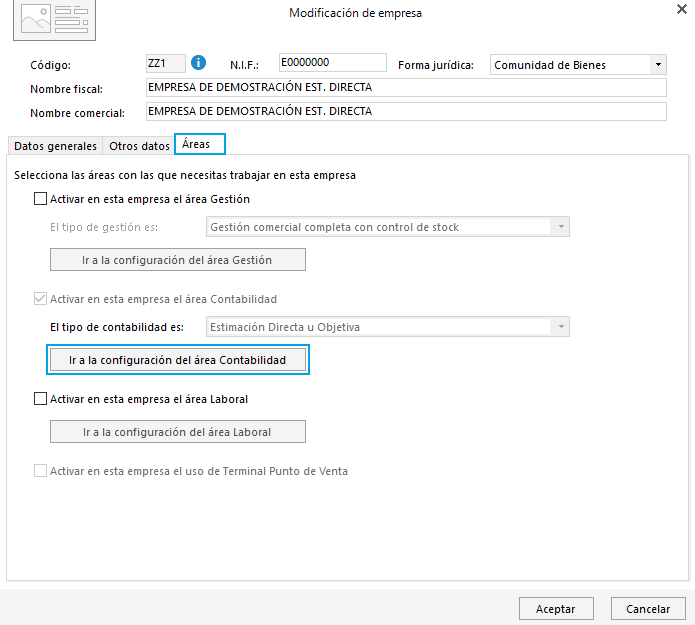The image size is (695, 625).
Task: Click the 'El tipo de gestión es:' label
Action: (104, 227)
